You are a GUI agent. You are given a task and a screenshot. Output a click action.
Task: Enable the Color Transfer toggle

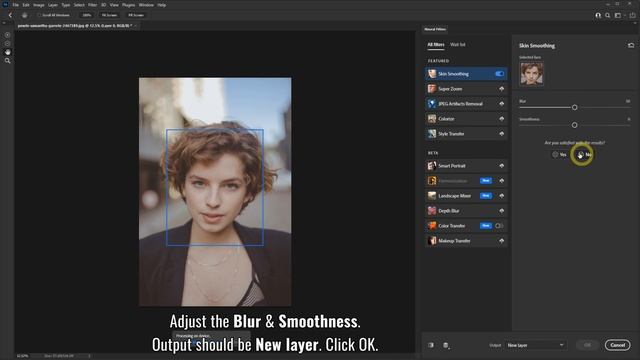click(499, 226)
